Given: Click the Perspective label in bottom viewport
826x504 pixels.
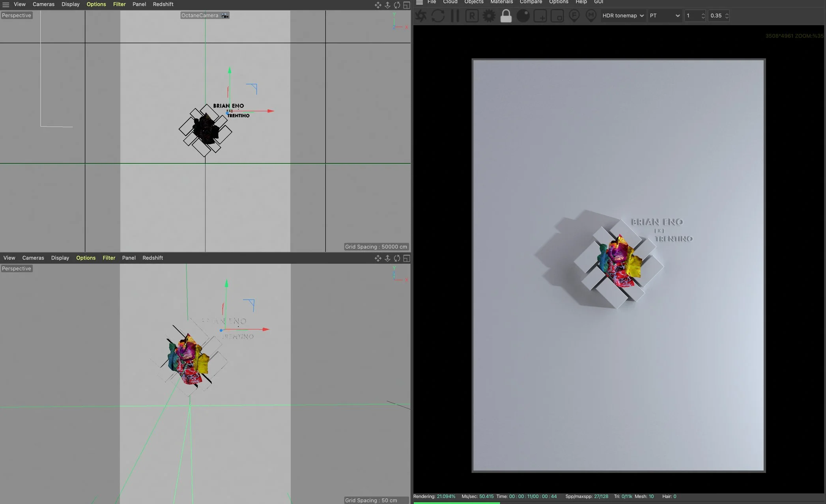Looking at the screenshot, I should pyautogui.click(x=17, y=269).
